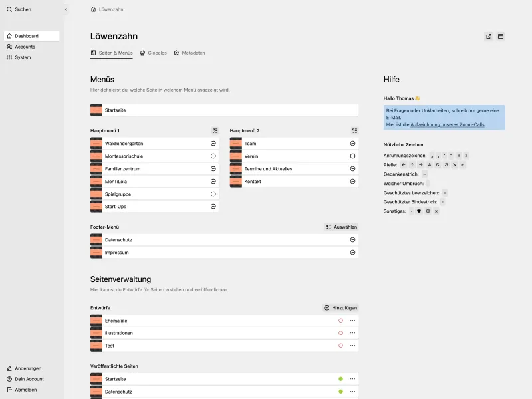Image resolution: width=532 pixels, height=399 pixels.
Task: Copy the Gedankenstrich dash character
Action: pyautogui.click(x=425, y=174)
